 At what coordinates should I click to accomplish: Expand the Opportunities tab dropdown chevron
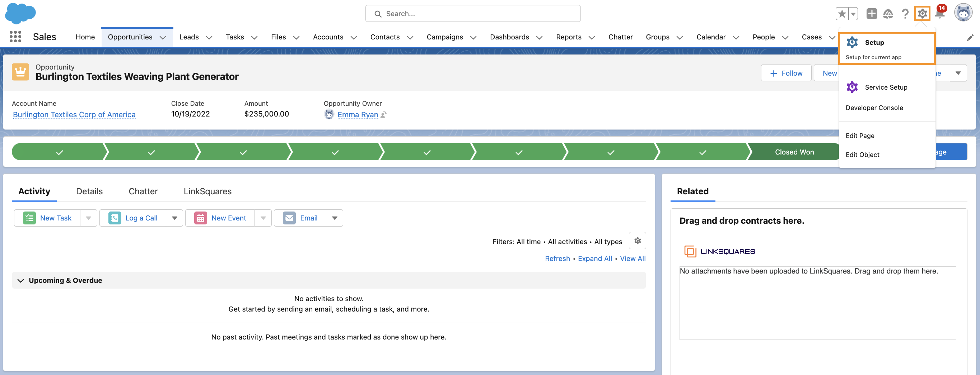point(163,37)
